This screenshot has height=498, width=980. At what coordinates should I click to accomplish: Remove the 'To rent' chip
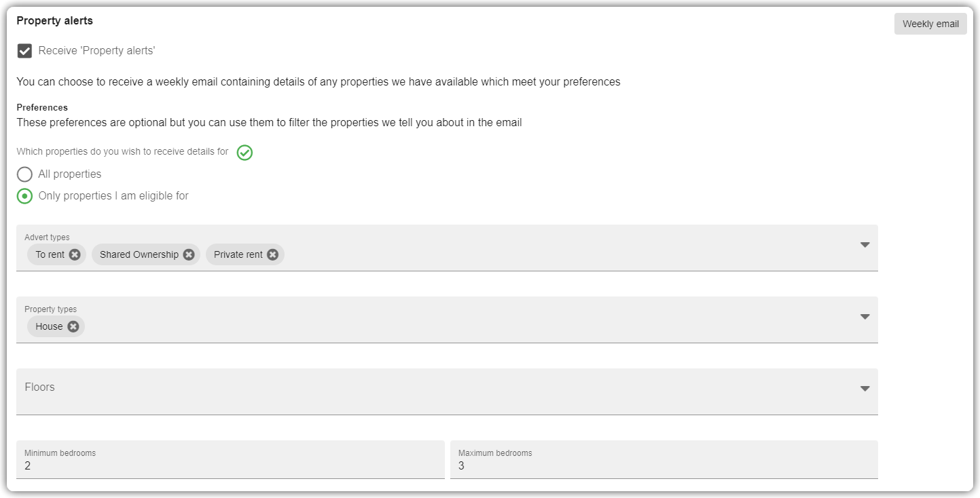coord(75,254)
